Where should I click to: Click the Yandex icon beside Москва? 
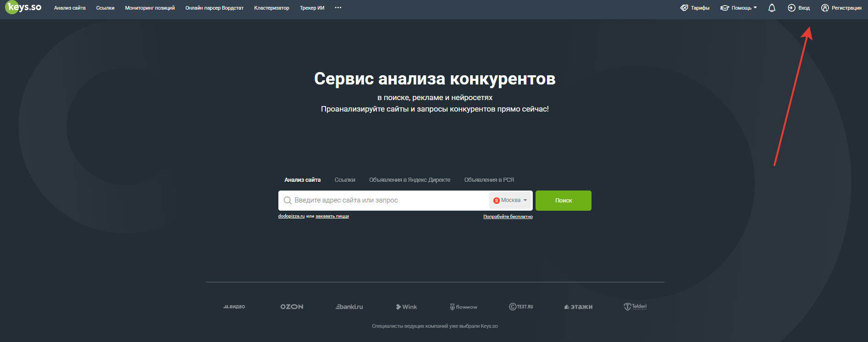tap(496, 201)
